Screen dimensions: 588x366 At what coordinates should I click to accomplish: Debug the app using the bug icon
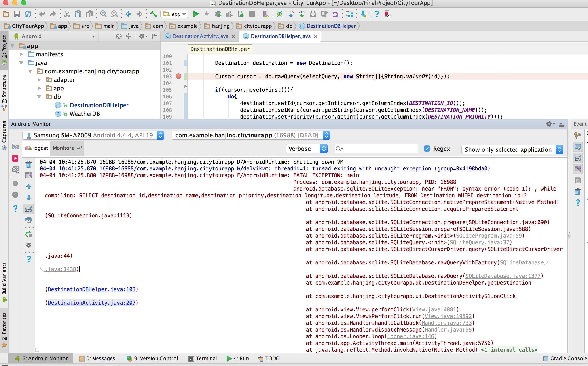point(218,14)
